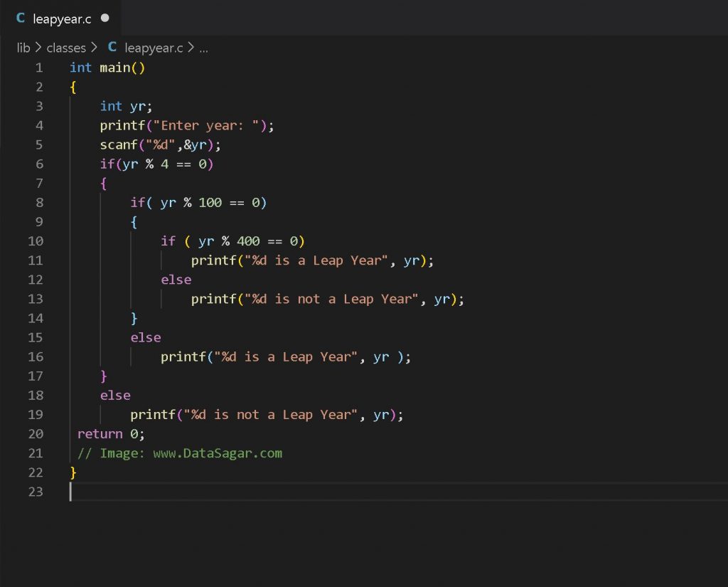Click the "int yr;" declaration on line 3

pyautogui.click(x=126, y=106)
